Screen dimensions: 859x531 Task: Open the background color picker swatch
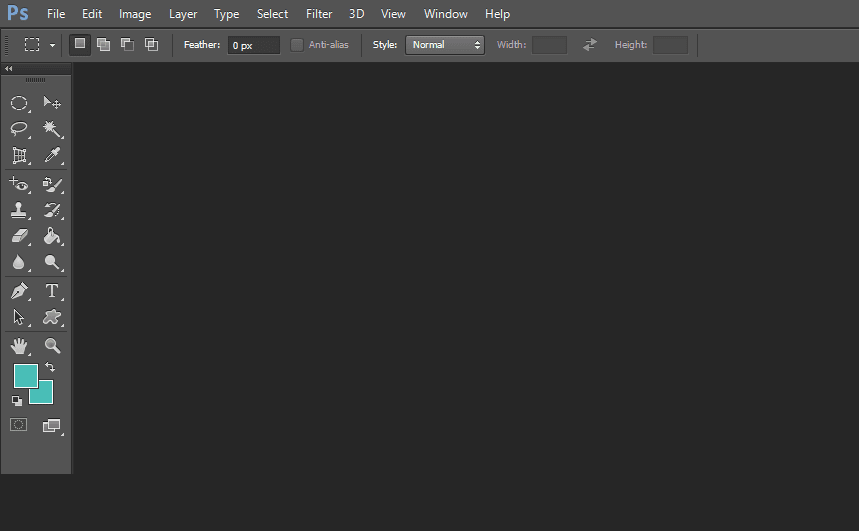point(46,396)
